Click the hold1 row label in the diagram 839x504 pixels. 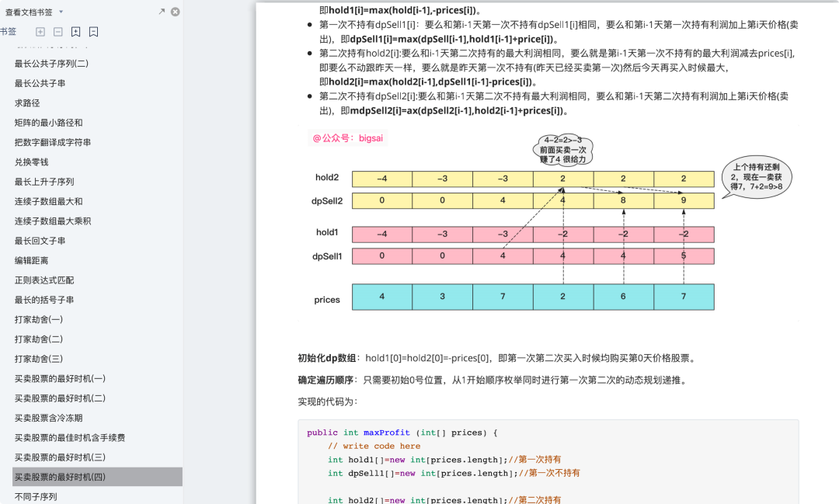click(327, 232)
